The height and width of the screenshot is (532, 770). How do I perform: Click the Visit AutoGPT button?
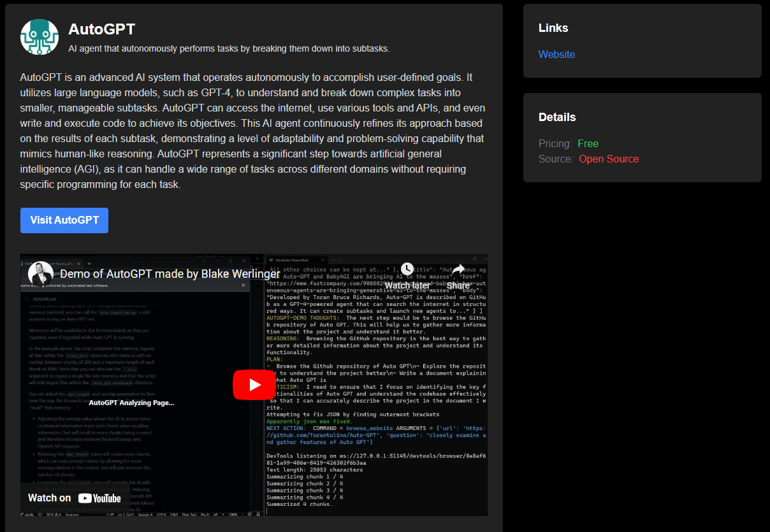click(64, 220)
